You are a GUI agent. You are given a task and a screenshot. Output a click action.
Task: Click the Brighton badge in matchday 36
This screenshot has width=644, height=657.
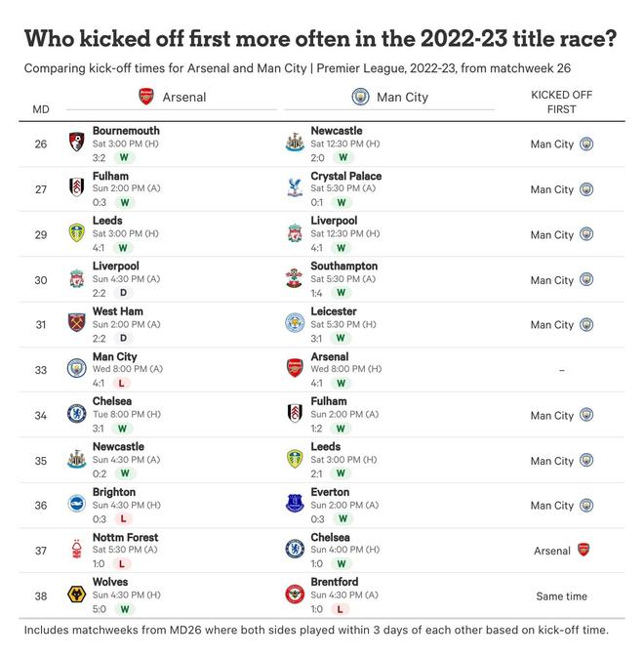click(76, 505)
